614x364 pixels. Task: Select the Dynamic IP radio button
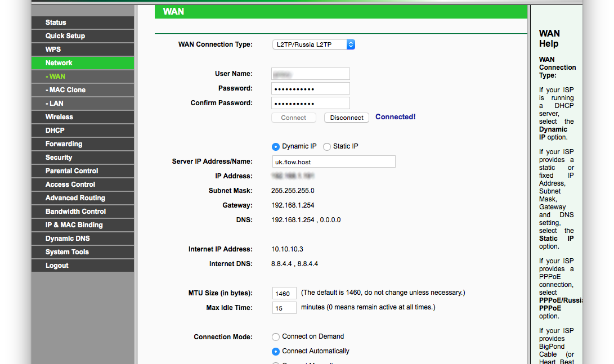click(x=276, y=147)
